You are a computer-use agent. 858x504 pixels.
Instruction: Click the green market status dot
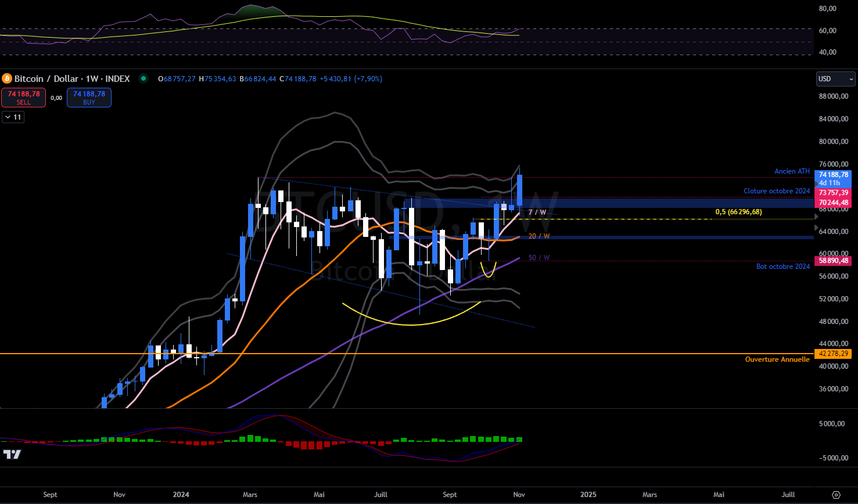coord(143,78)
